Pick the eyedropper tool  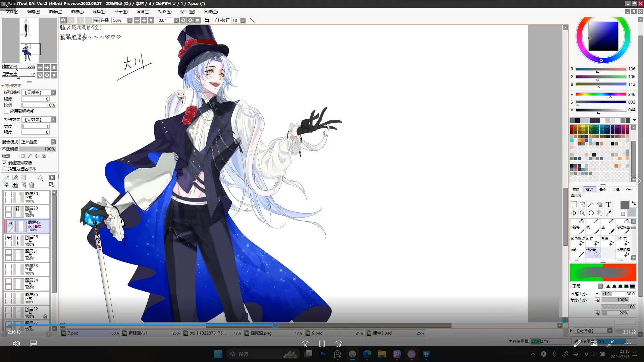click(x=608, y=213)
